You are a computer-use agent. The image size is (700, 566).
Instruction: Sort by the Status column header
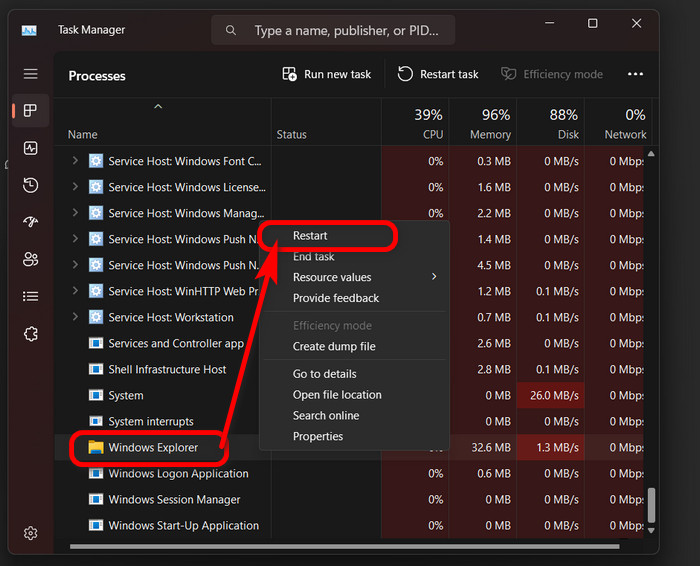pyautogui.click(x=292, y=134)
